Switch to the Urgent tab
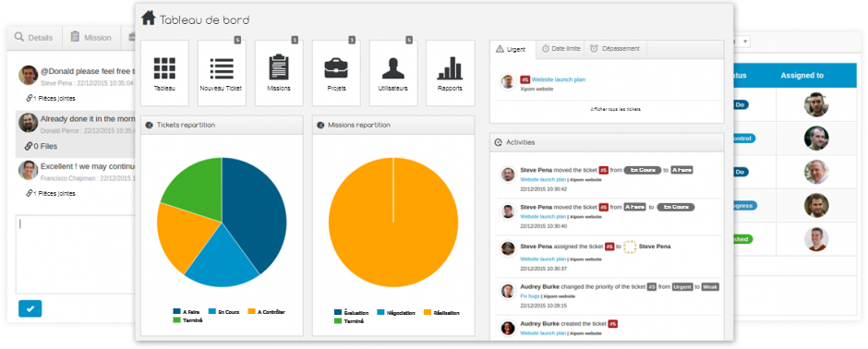 tap(512, 49)
